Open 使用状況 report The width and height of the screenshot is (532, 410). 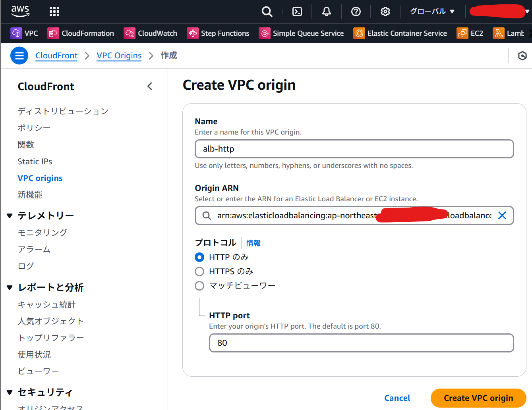[34, 354]
